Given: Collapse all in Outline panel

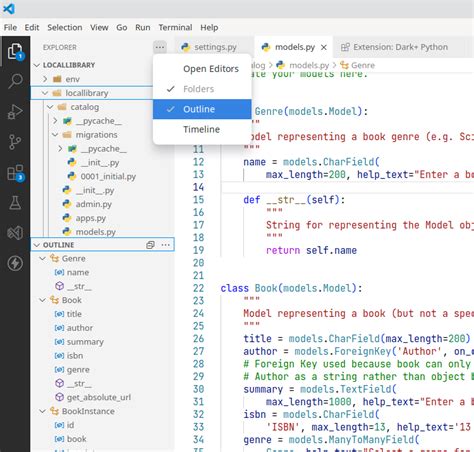Looking at the screenshot, I should [x=150, y=245].
